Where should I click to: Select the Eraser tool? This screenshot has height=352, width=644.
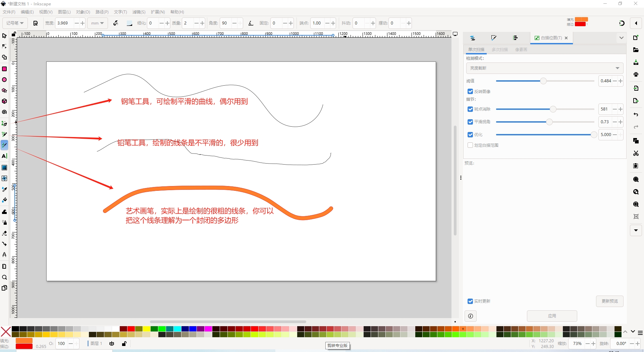click(4, 233)
